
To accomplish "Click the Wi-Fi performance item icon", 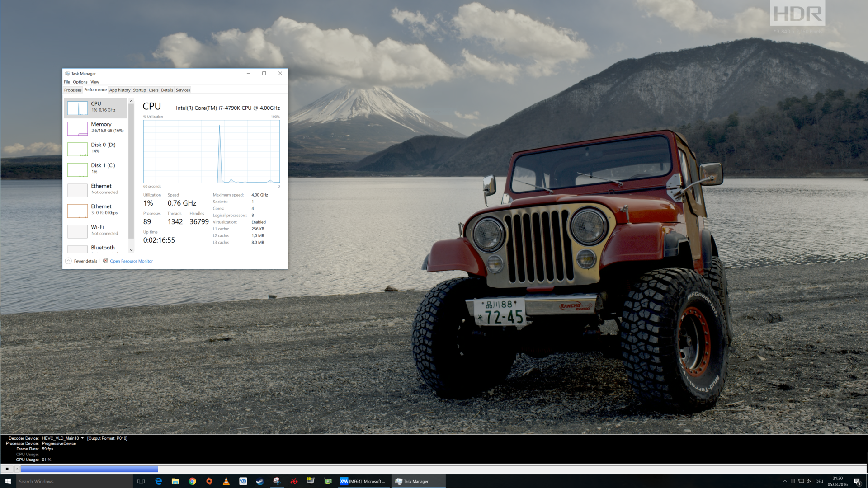I will pyautogui.click(x=77, y=231).
